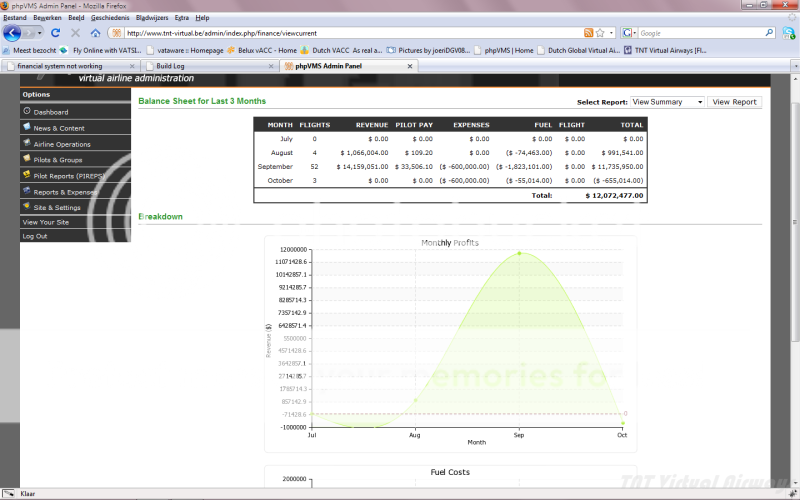Click the Dashboard clock icon

[x=26, y=112]
